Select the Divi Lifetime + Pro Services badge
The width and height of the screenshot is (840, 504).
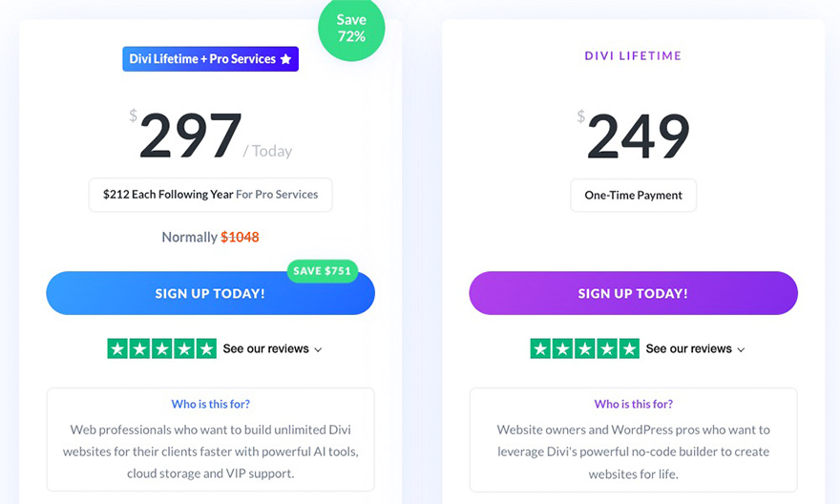(205, 59)
